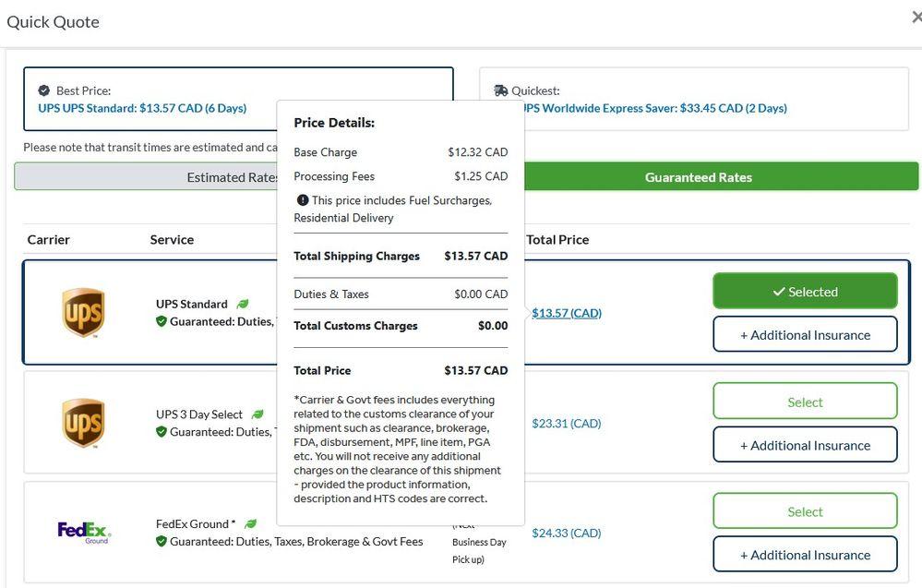Screen dimensions: 922x588
Task: Click the guaranteed shield icon under UPS Standard
Action: [x=162, y=321]
